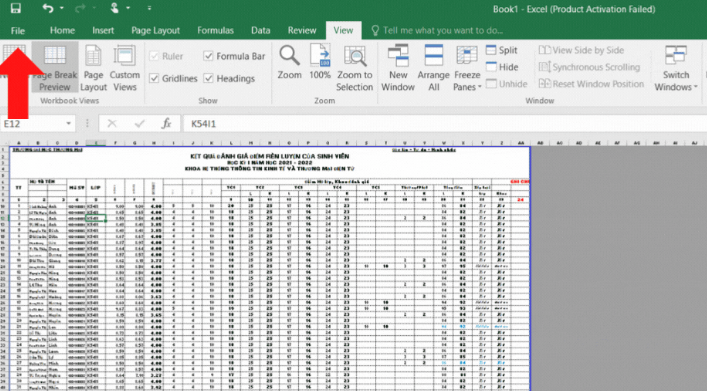The height and width of the screenshot is (391, 707).
Task: Click the Tell me what you want to do box
Action: point(436,31)
